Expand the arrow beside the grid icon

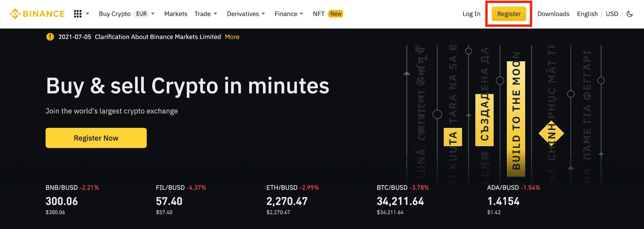[x=88, y=14]
